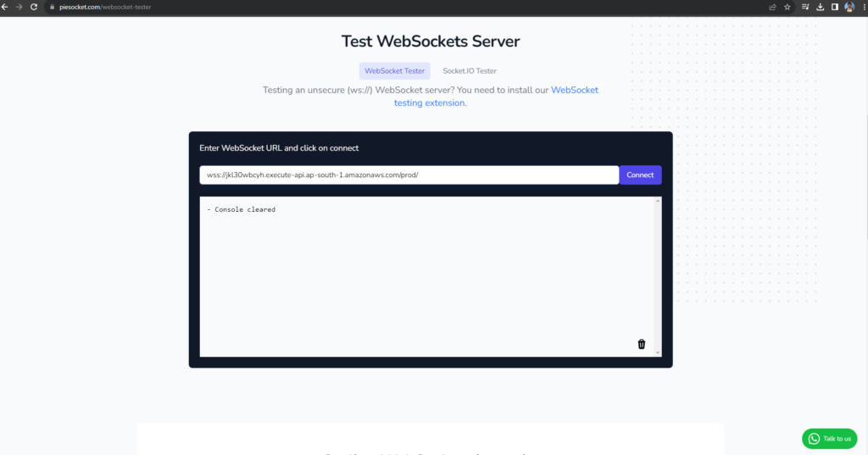Open the Talk to us chat button

pyautogui.click(x=829, y=439)
